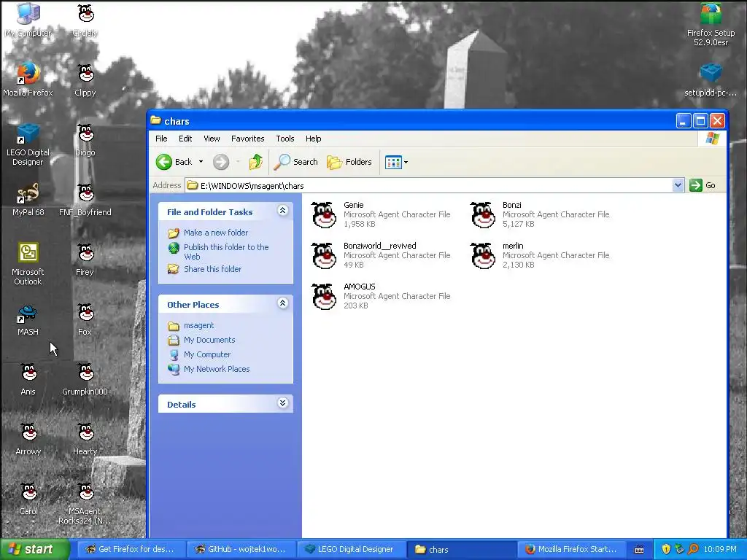
Task: Select the Firefox Setup 52.9.0esr installer icon
Action: [x=711, y=25]
